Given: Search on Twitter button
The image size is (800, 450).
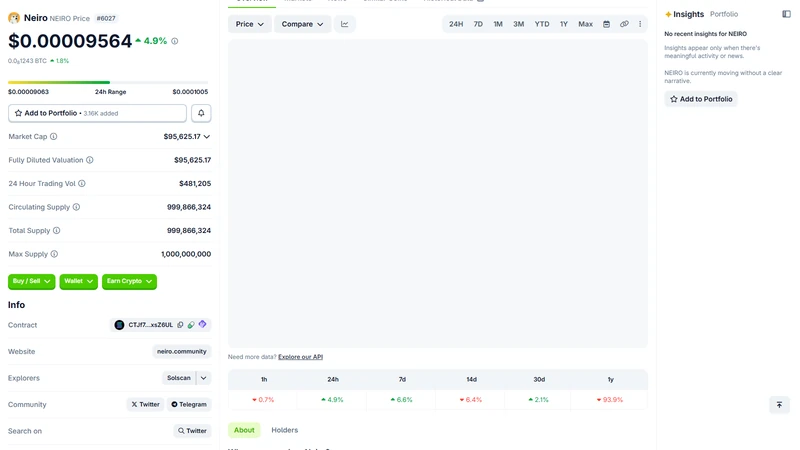Looking at the screenshot, I should (x=192, y=431).
